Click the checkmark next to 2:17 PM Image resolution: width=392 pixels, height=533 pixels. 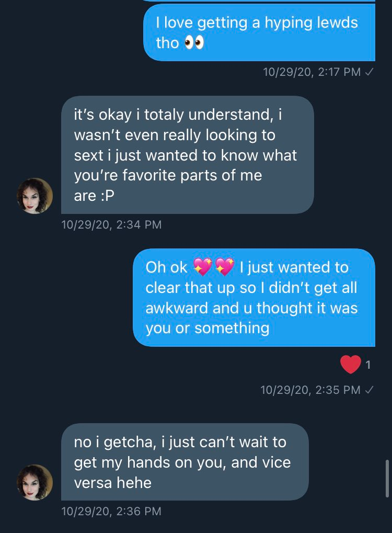click(x=369, y=72)
